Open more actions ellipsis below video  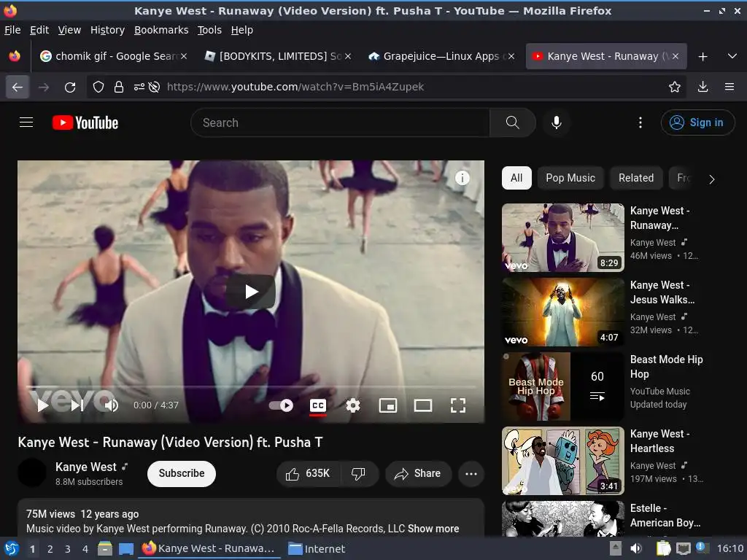pos(471,473)
